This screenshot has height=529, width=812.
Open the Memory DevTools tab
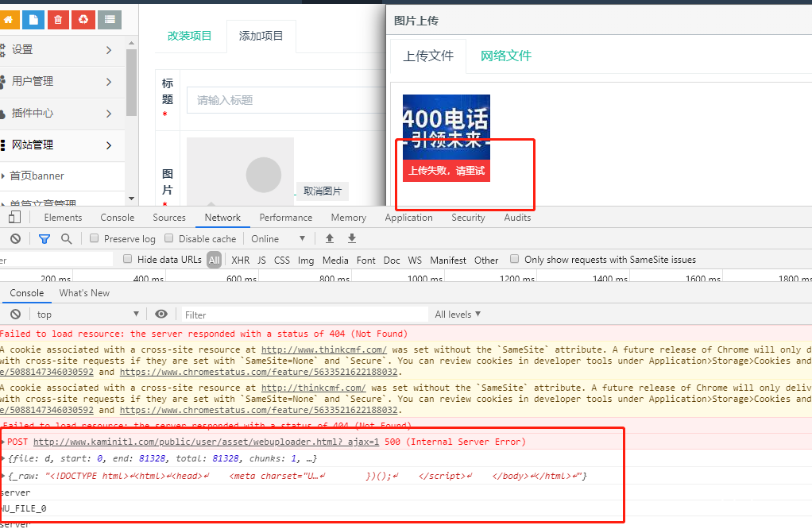(349, 218)
